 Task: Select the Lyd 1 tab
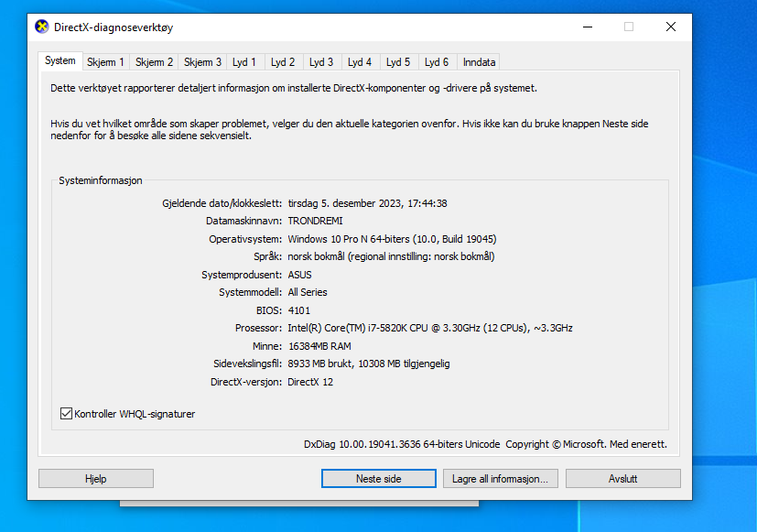[x=244, y=62]
